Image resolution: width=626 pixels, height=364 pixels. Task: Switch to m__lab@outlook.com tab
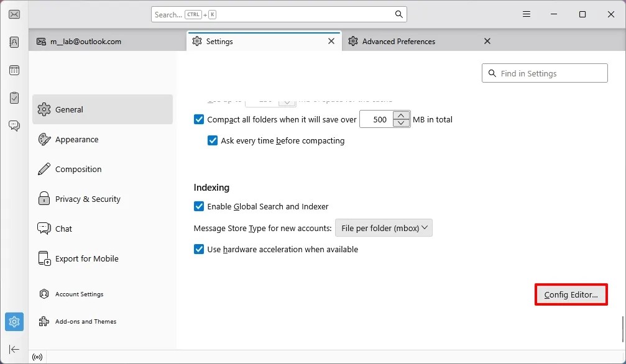tap(107, 42)
